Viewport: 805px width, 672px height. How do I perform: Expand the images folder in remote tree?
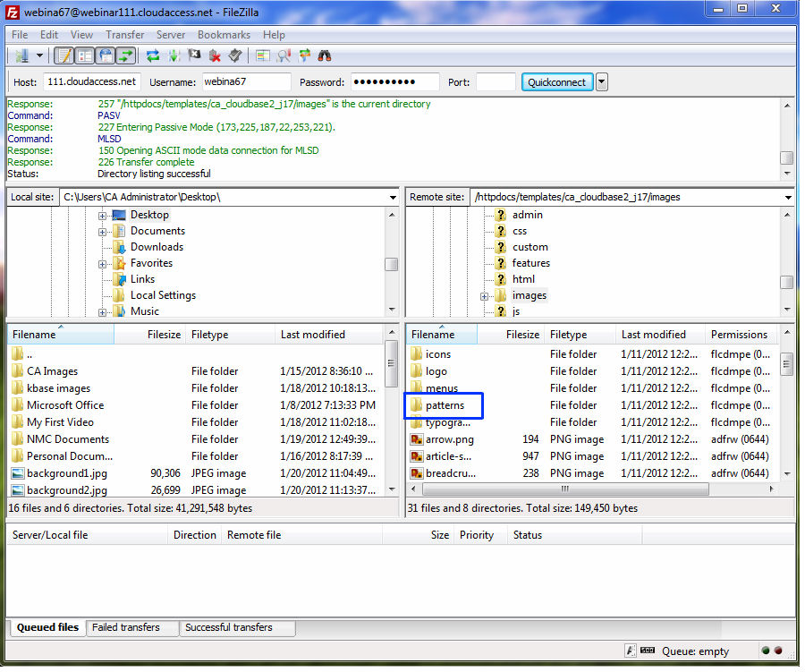[x=484, y=296]
